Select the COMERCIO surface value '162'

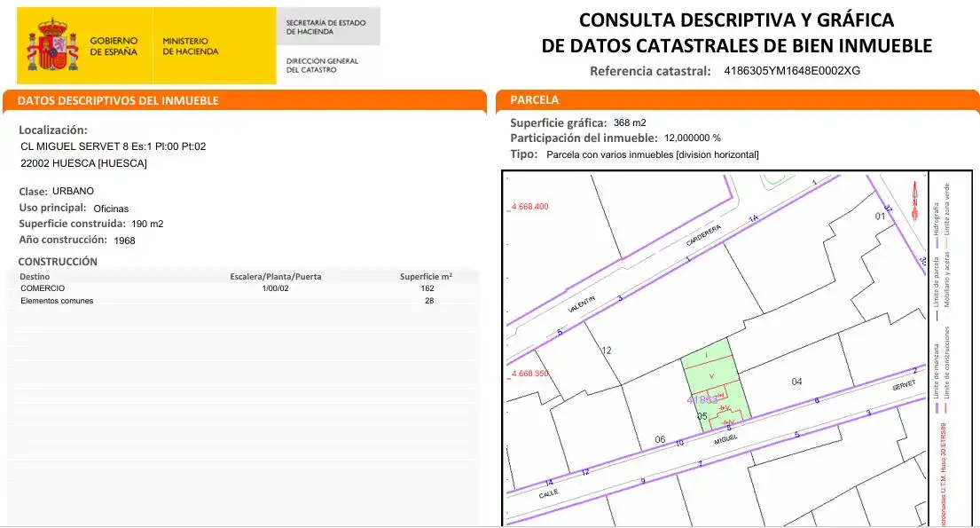(x=427, y=288)
